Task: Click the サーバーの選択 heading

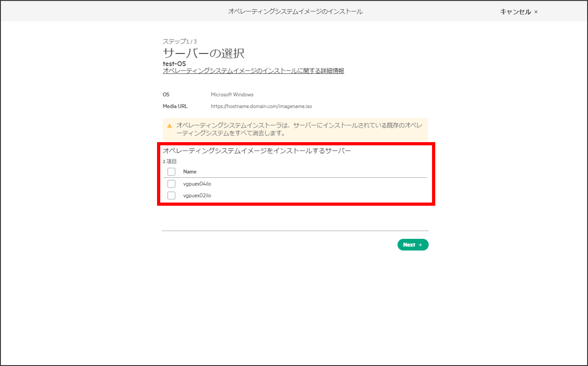Action: (x=204, y=53)
